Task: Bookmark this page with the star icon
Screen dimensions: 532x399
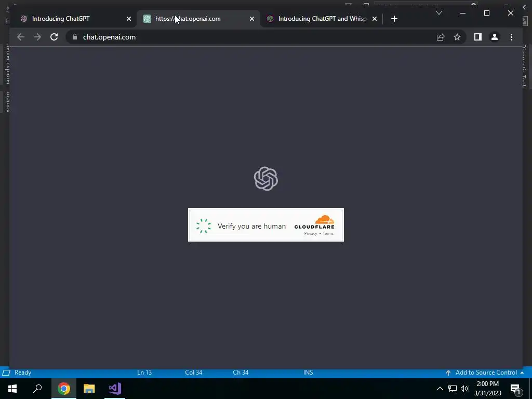Action: point(457,37)
